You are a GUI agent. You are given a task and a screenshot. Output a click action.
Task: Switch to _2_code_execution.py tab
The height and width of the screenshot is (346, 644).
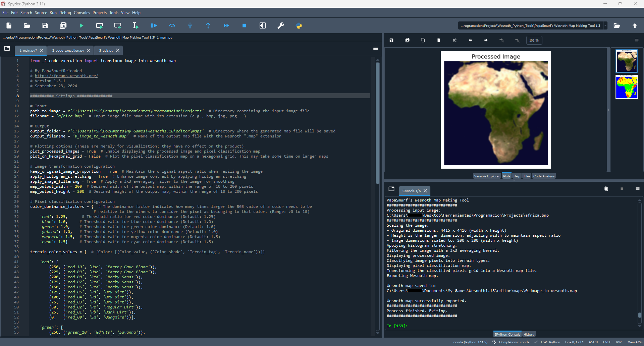point(67,50)
